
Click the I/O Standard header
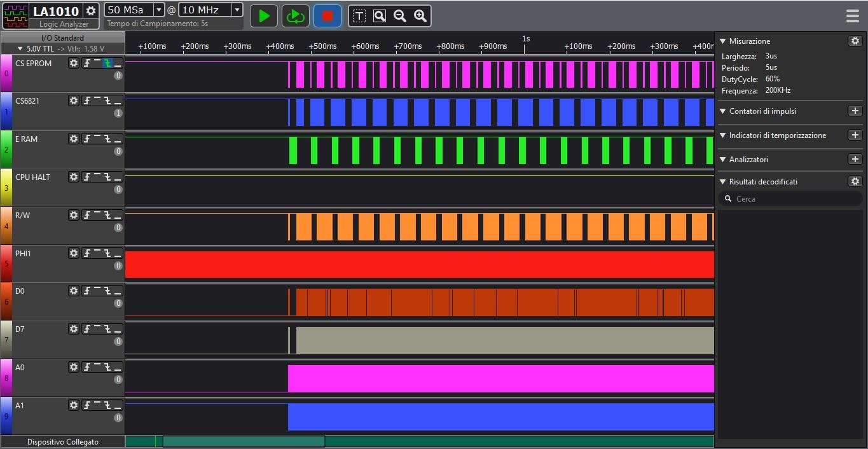click(62, 38)
